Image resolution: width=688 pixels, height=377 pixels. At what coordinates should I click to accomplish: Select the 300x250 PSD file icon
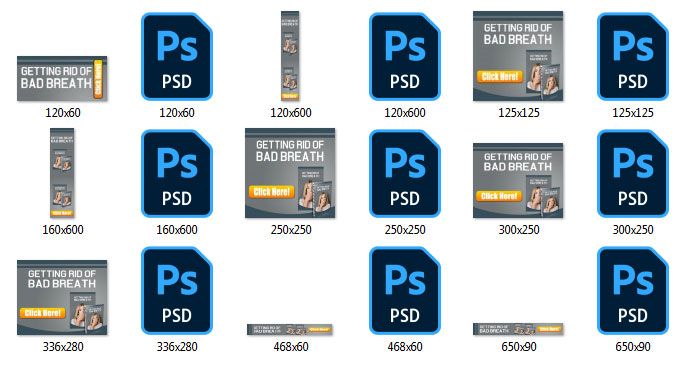point(633,173)
